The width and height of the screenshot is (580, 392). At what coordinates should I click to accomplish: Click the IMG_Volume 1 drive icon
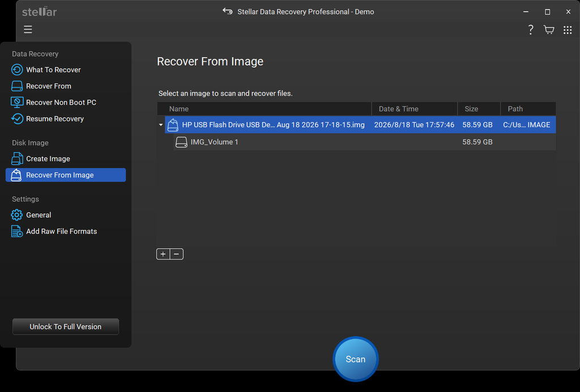point(181,142)
